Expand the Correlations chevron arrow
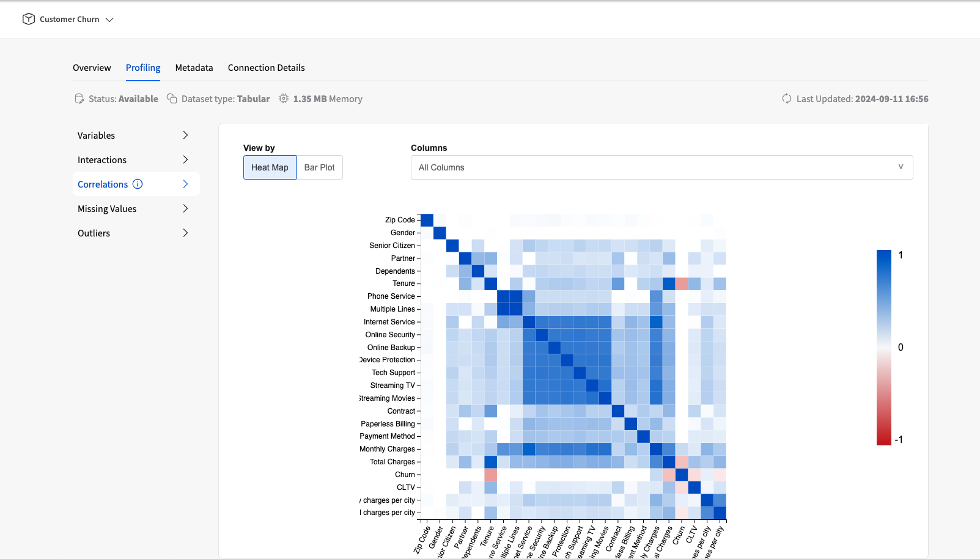Image resolution: width=980 pixels, height=559 pixels. coord(186,184)
